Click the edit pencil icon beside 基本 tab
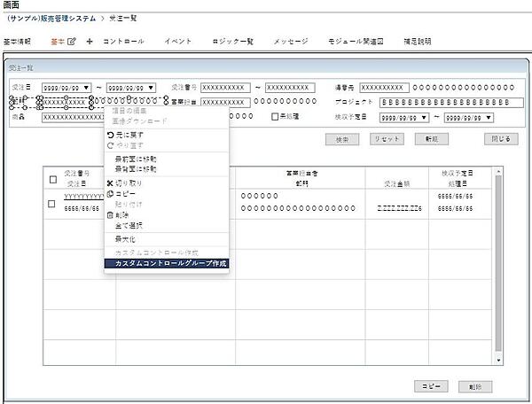This screenshot has width=532, height=404. [72, 42]
